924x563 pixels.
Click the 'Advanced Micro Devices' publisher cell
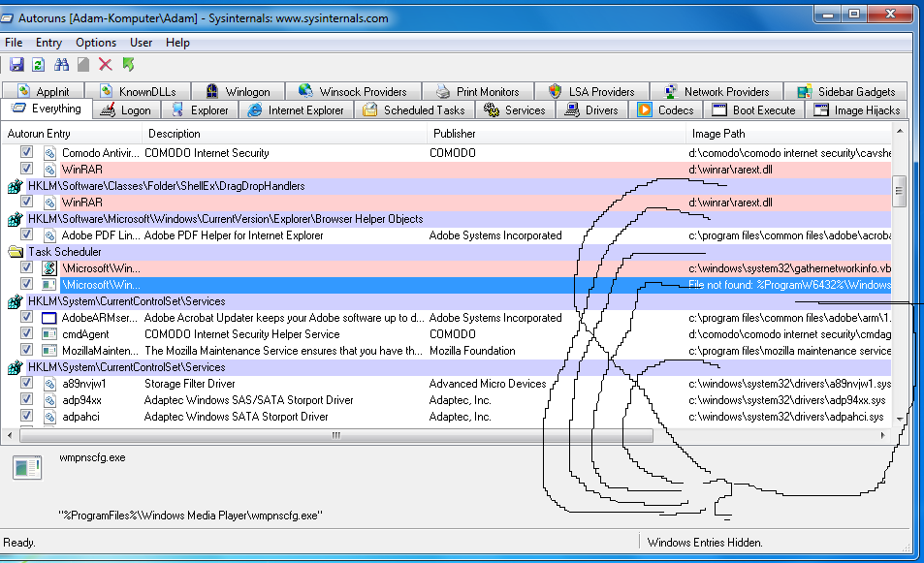(488, 384)
